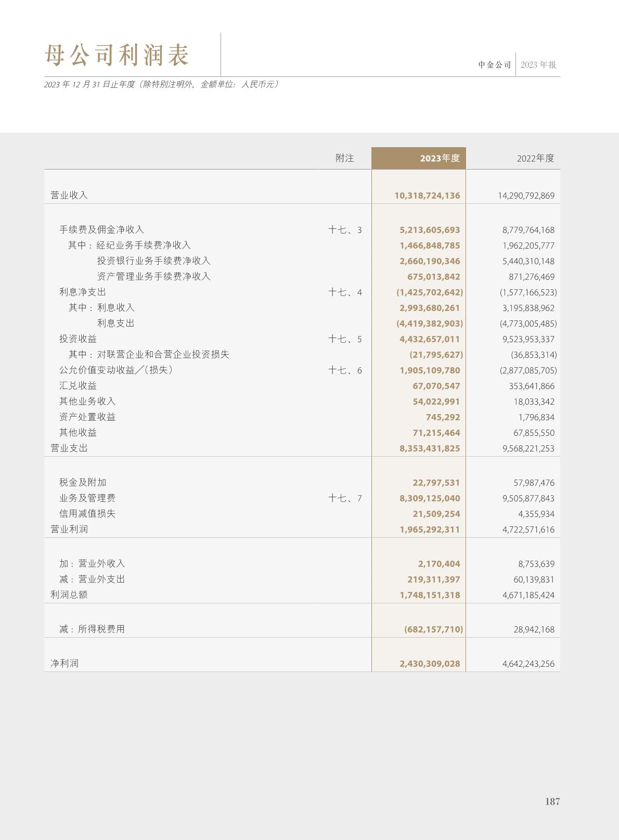The height and width of the screenshot is (840, 619).
Task: Select the 业务及管理费 row label
Action: point(87,498)
